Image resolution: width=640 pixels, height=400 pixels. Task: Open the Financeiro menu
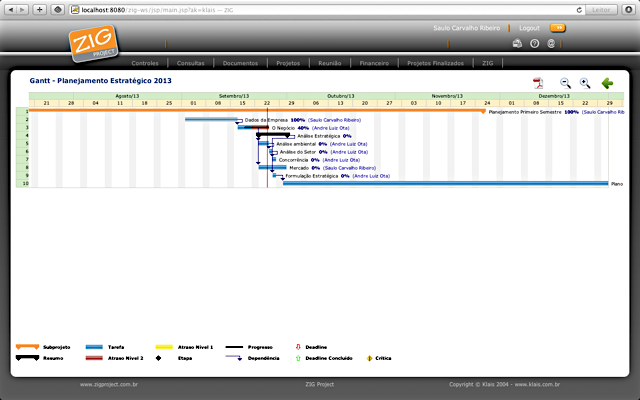374,63
